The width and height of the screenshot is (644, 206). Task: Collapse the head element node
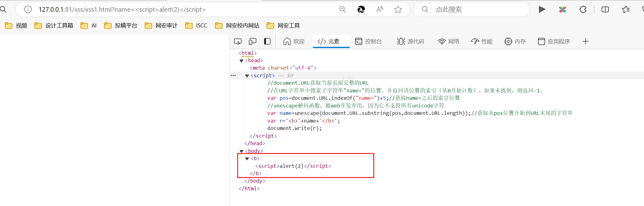241,61
